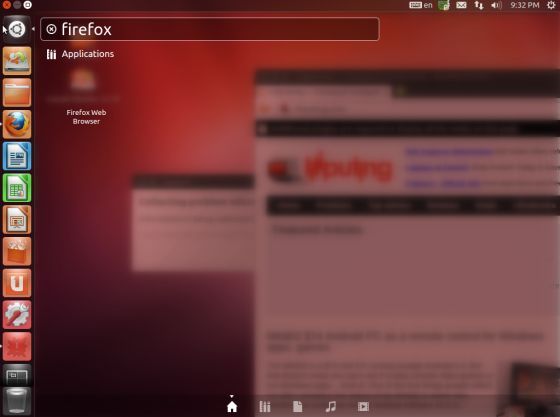Image resolution: width=560 pixels, height=417 pixels.
Task: Open System Settings wrench icon
Action: tap(17, 315)
